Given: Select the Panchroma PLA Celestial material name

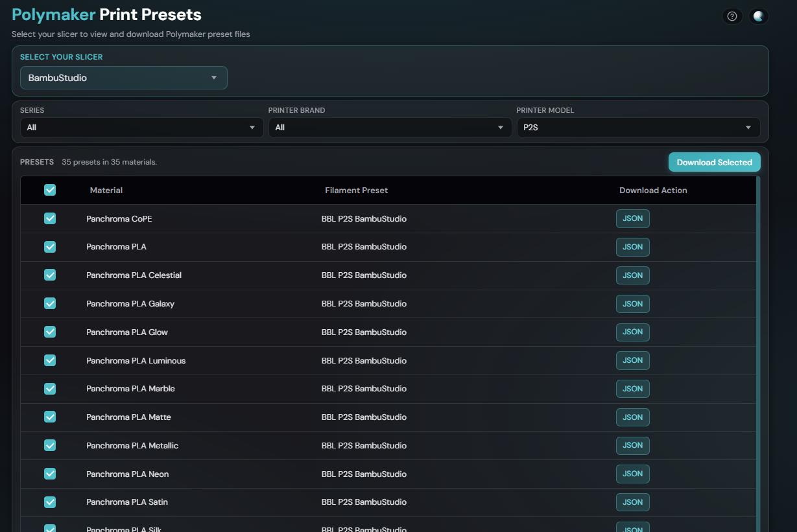Looking at the screenshot, I should click(x=134, y=275).
